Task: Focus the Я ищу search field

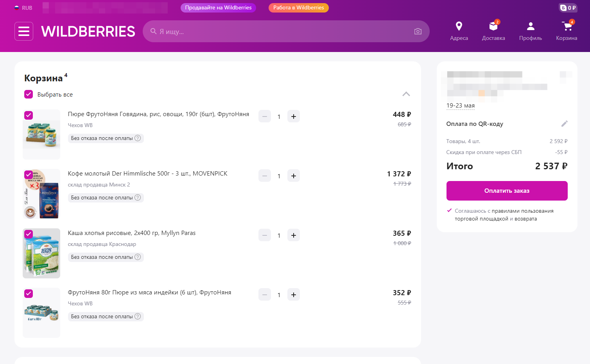Action: click(286, 31)
